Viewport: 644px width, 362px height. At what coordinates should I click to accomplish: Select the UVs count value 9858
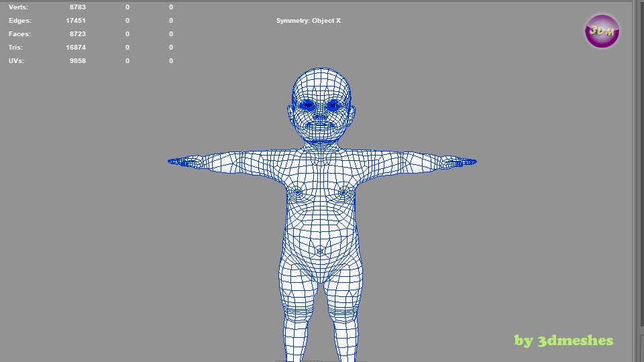pos(78,61)
